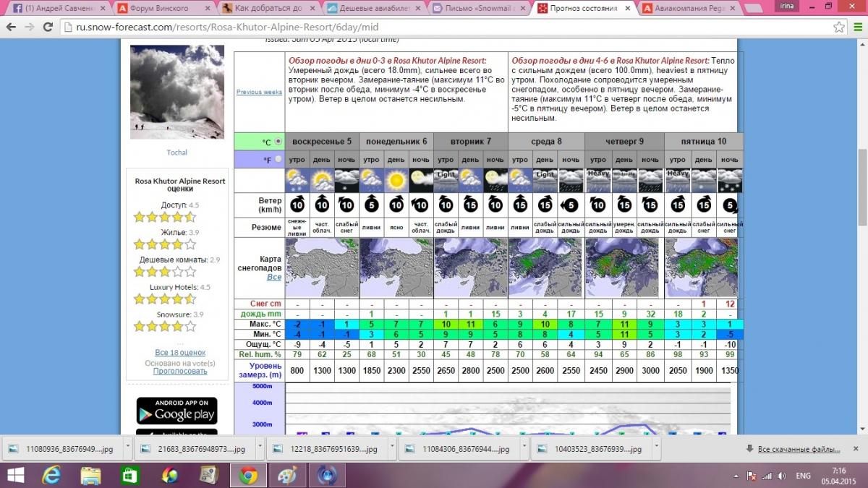
Task: Open the Tochal resort link
Action: click(177, 153)
